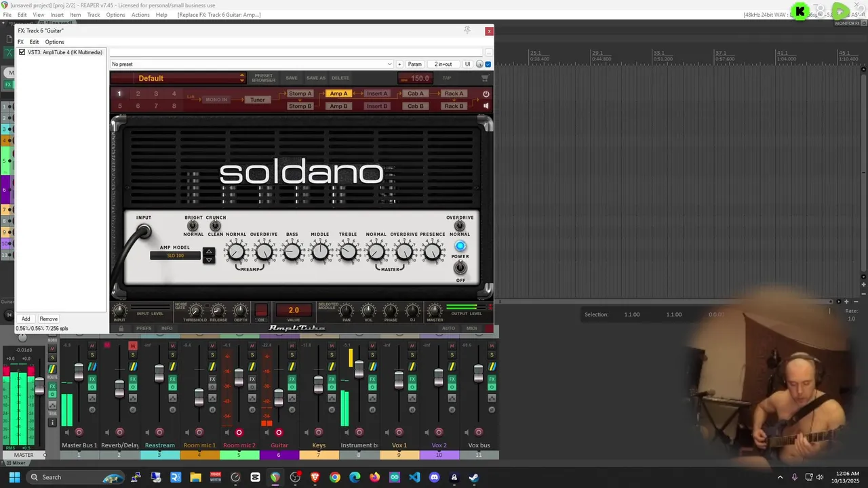Solo the Guitar track
Image resolution: width=868 pixels, height=488 pixels.
[292, 354]
